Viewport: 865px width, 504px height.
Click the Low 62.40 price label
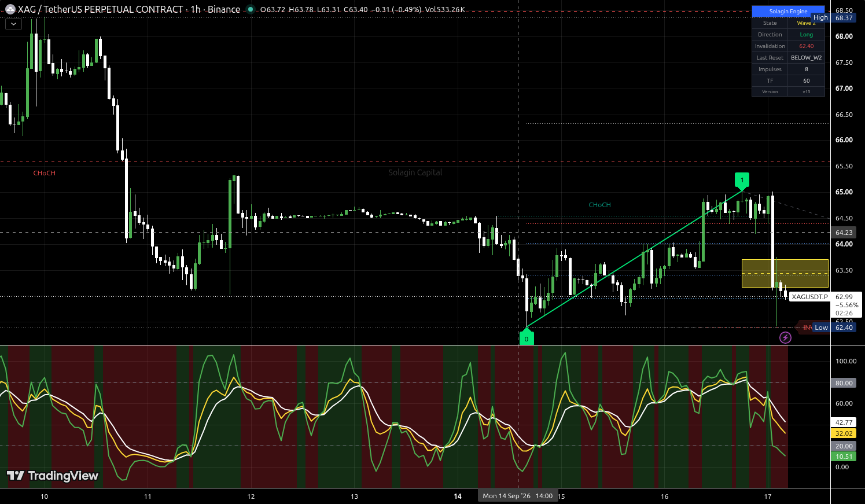coord(834,328)
